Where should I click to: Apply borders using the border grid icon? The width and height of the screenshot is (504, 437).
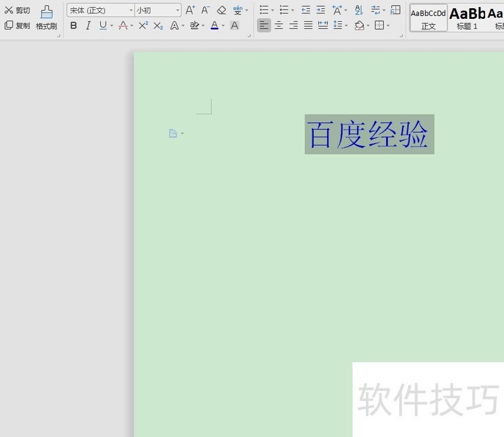coord(379,25)
